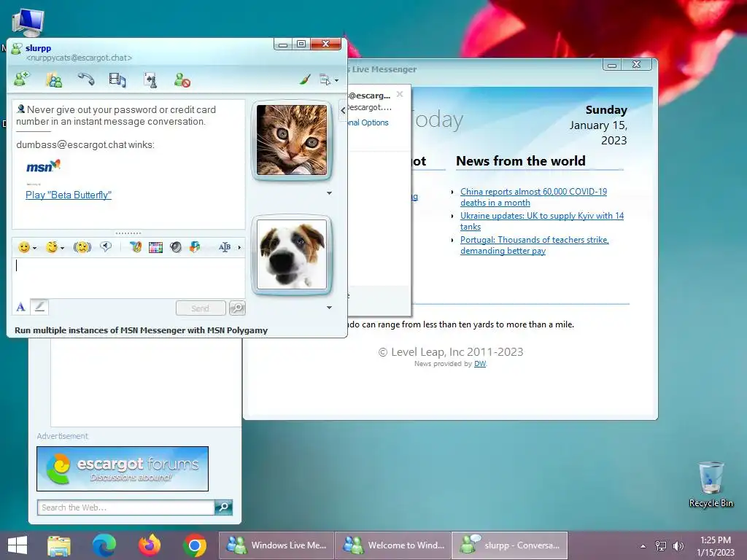Open the dog display picture
747x560 pixels.
(292, 254)
